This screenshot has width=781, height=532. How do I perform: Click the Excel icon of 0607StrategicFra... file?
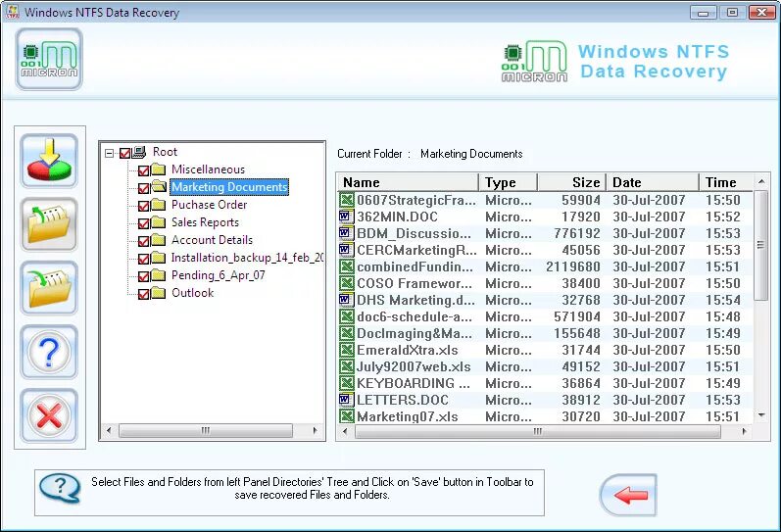346,200
